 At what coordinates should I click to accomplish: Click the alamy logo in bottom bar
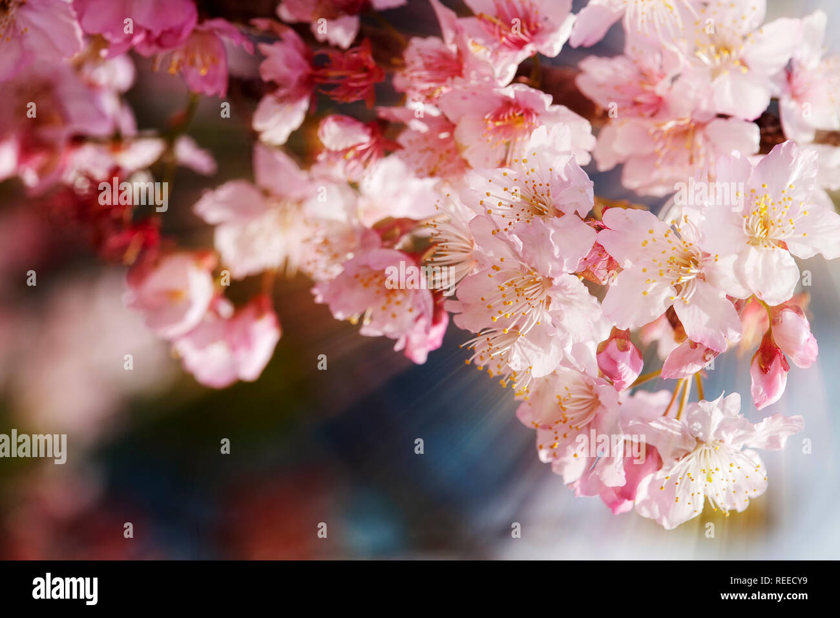[65, 589]
